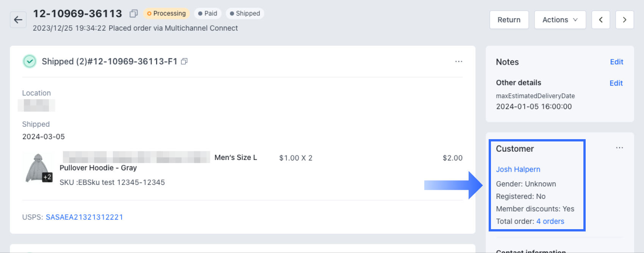Navigate to the previous order with left chevron
644x253 pixels.
600,20
